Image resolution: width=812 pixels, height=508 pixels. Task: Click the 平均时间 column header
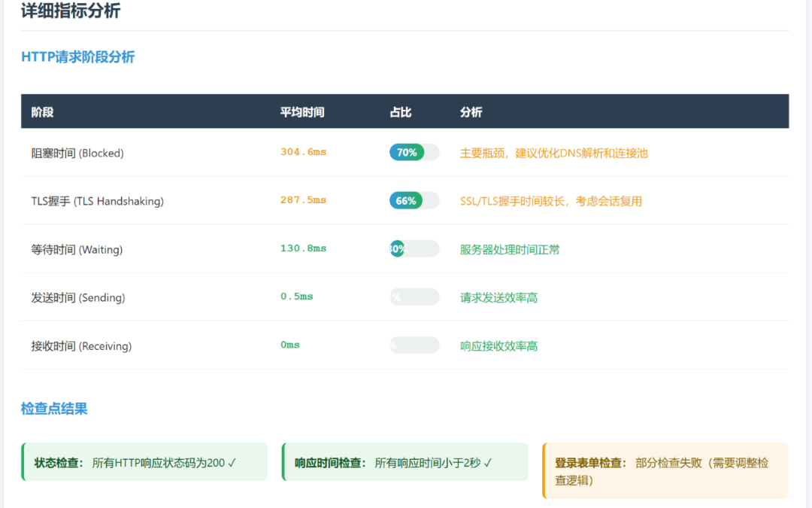(x=302, y=112)
